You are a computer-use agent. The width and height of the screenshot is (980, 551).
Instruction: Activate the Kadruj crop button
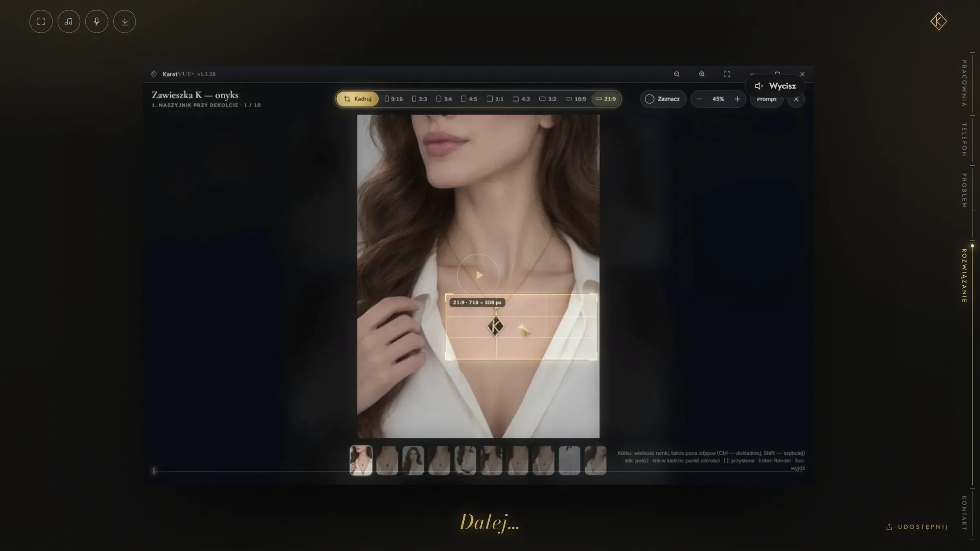tap(358, 99)
